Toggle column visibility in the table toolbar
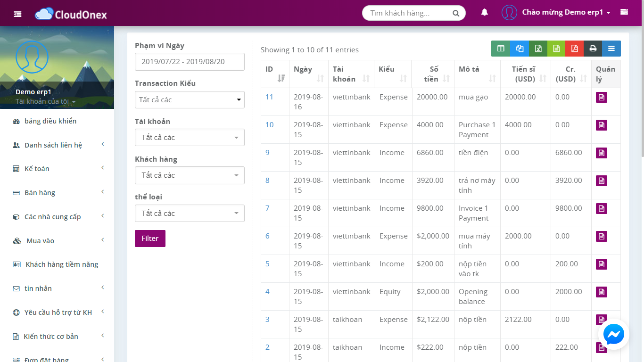644x362 pixels. click(x=501, y=49)
